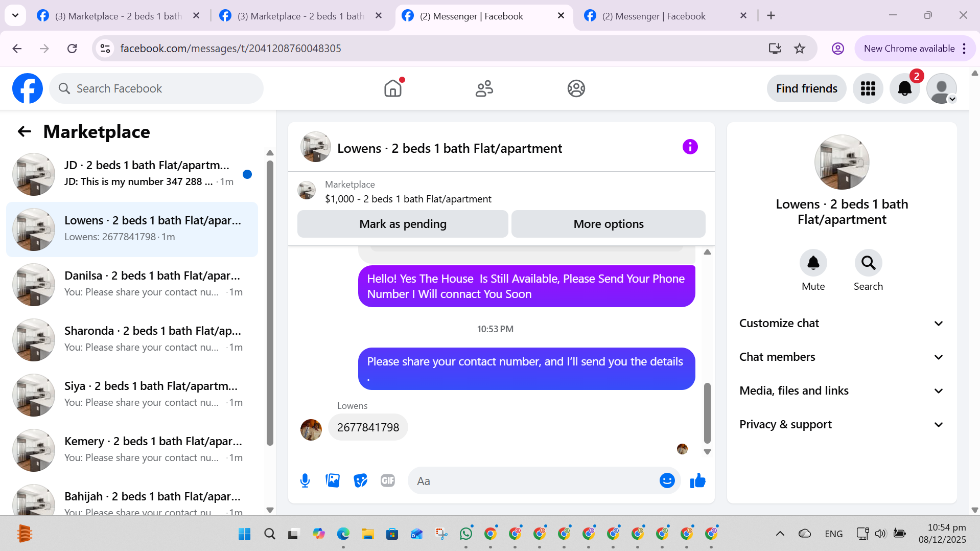Open WhatsApp from the taskbar
This screenshot has width=980, height=551.
click(466, 534)
